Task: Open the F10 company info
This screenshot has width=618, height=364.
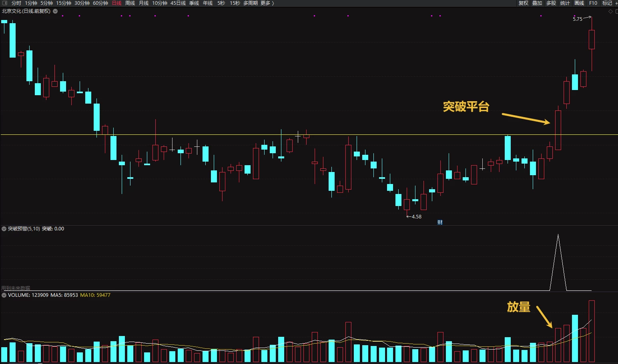Action: (x=593, y=3)
